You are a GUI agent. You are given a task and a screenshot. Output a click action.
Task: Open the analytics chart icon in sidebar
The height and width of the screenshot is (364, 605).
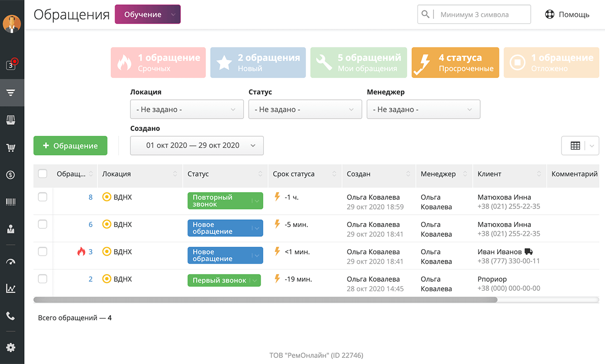pos(11,288)
